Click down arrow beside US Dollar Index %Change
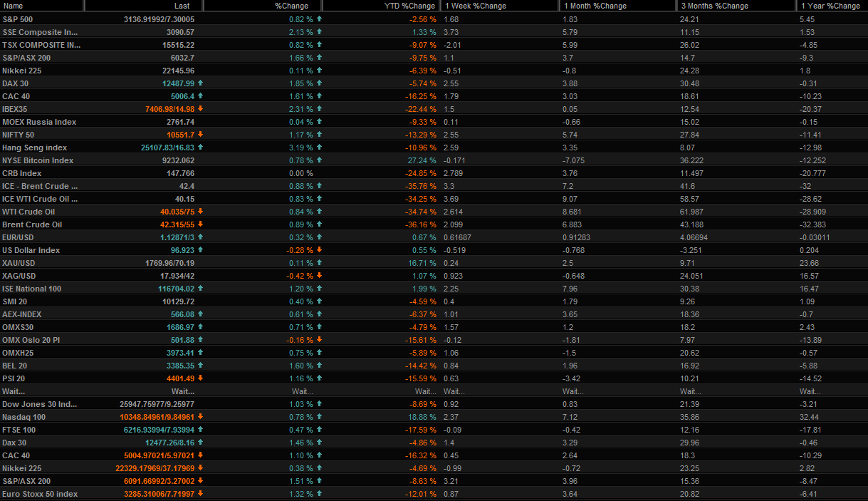 319,250
